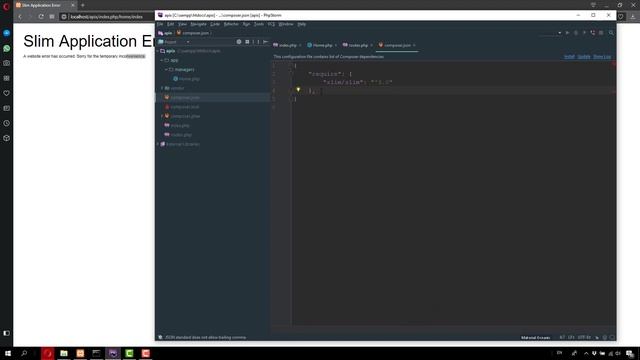Screen dimensions: 640x360
Task: Open the Opera icon in the taskbar
Action: click(x=47, y=353)
